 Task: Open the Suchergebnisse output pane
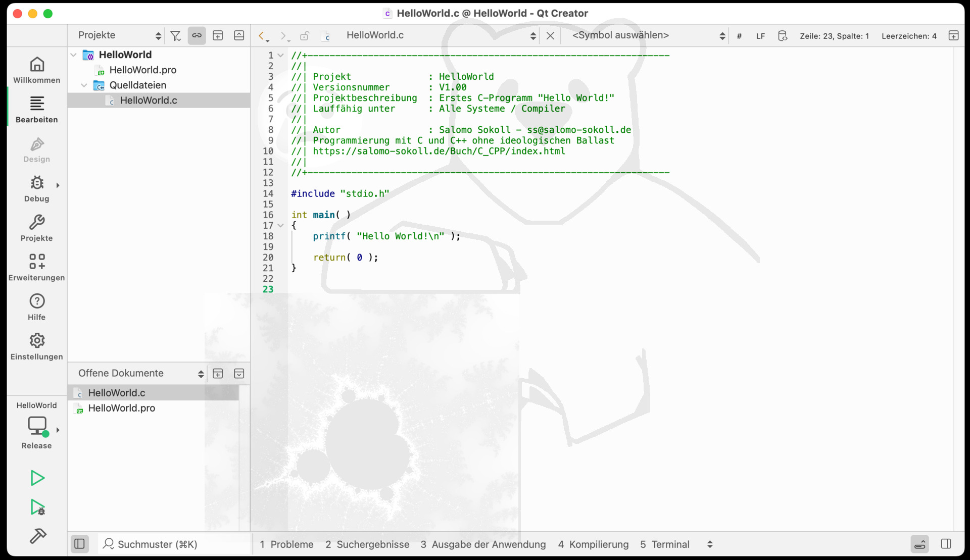point(367,544)
